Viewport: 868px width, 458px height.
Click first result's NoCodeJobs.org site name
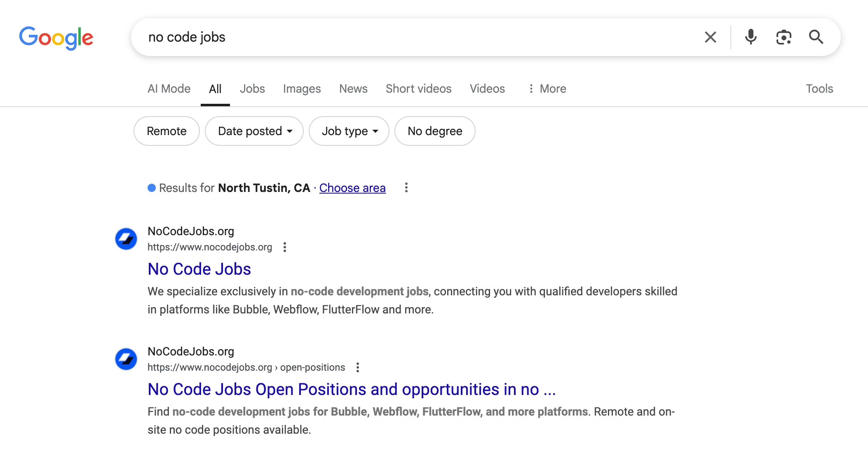coord(191,231)
